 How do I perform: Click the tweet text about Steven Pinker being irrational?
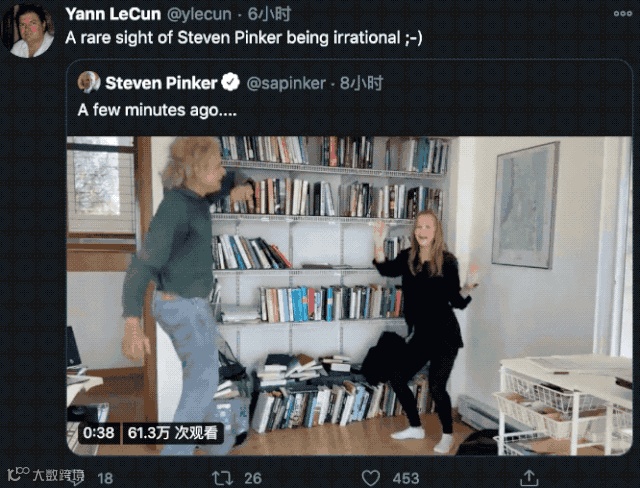point(244,38)
